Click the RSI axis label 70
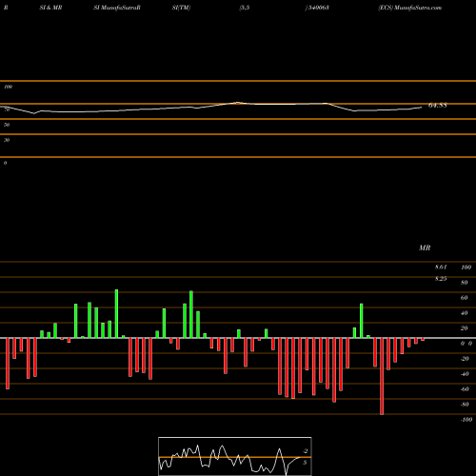This screenshot has height=476, width=476. (x=7, y=109)
